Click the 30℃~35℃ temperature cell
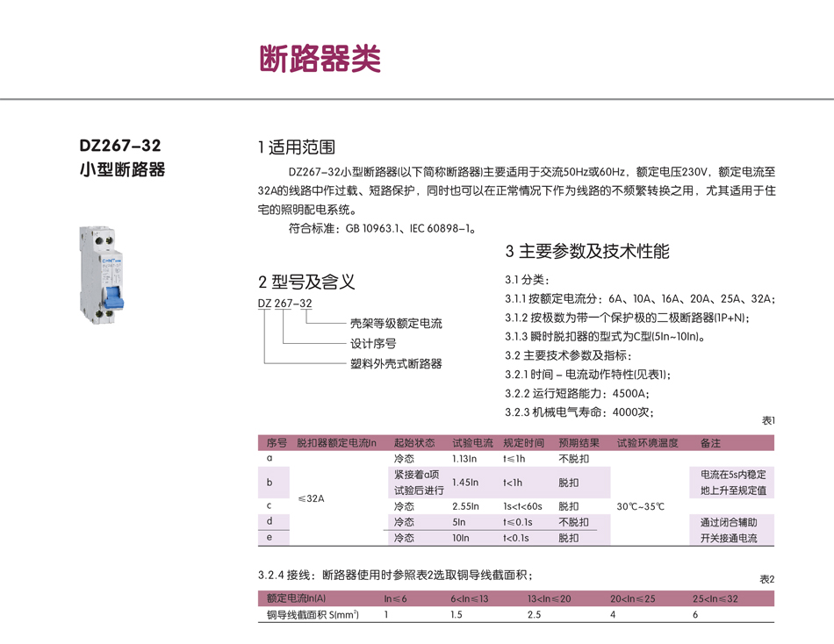This screenshot has width=834, height=644. [640, 507]
